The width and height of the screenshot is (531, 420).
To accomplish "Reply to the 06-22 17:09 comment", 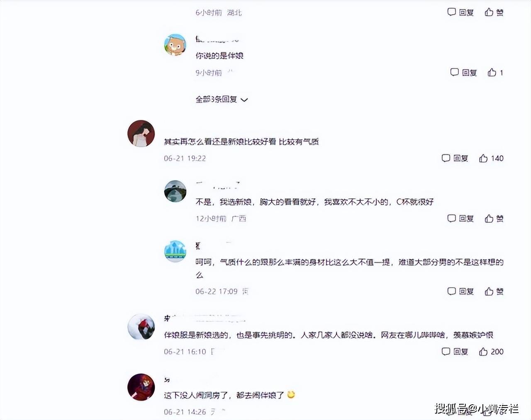I will coord(460,291).
